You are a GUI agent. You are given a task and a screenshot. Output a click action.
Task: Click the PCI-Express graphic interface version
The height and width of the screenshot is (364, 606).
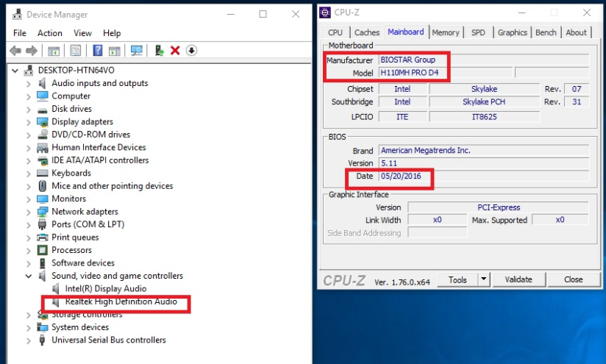499,207
